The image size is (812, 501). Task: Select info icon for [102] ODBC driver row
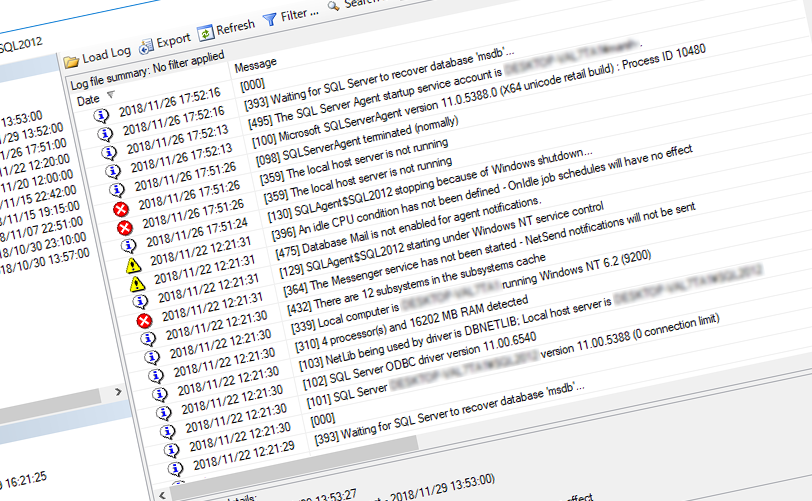pyautogui.click(x=164, y=413)
